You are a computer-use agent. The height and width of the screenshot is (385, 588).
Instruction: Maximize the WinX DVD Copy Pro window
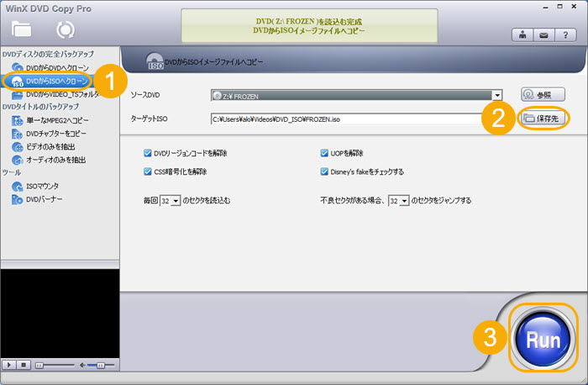coord(560,7)
